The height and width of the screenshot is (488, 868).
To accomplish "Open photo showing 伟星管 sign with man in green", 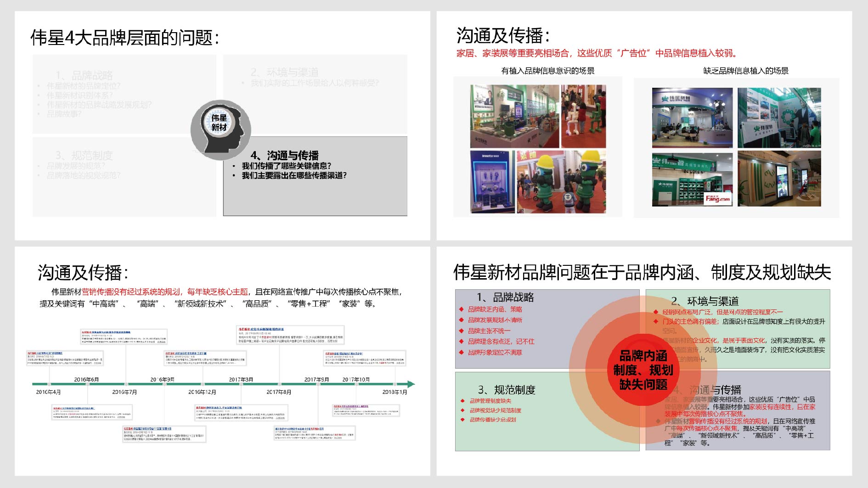I will coord(779,118).
